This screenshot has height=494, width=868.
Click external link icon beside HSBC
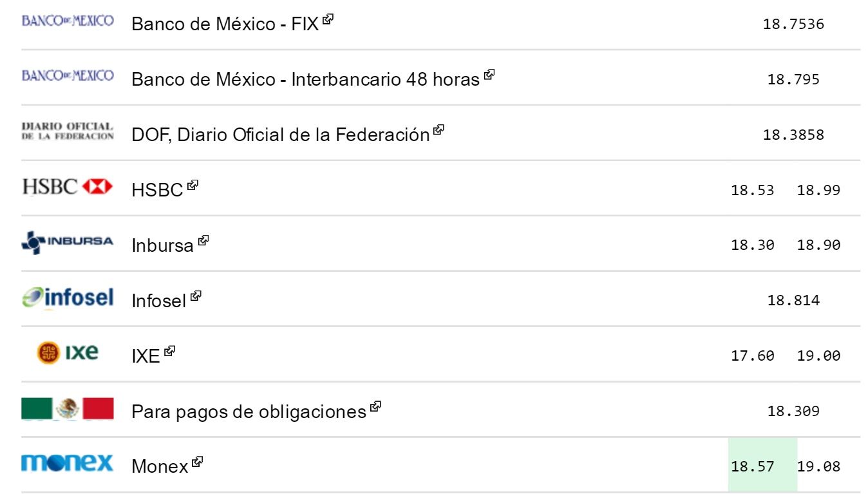pyautogui.click(x=193, y=185)
